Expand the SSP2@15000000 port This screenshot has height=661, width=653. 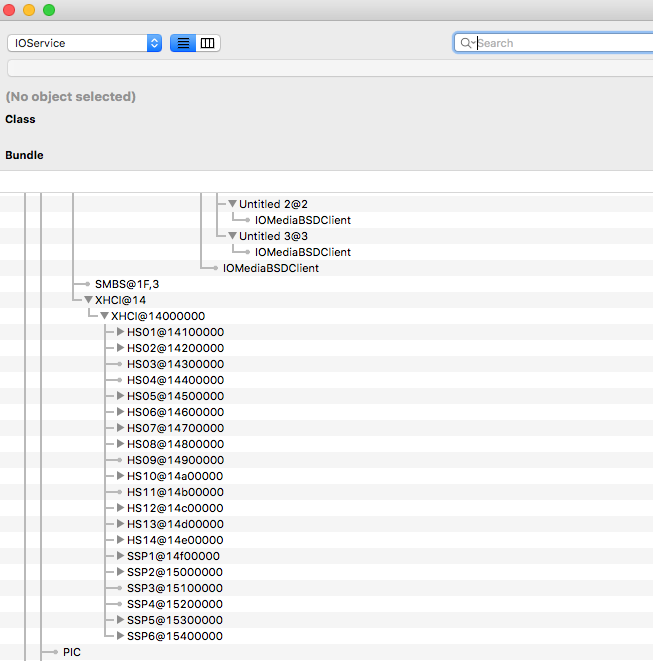120,572
